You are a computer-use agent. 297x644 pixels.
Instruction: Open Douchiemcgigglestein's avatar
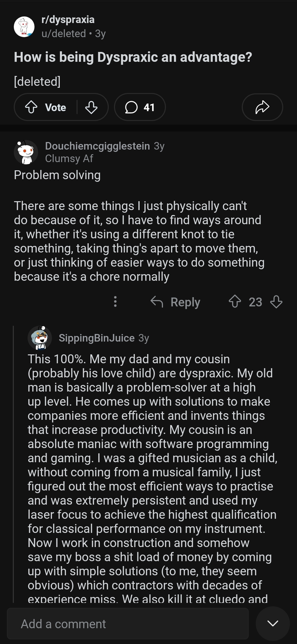[x=26, y=152]
